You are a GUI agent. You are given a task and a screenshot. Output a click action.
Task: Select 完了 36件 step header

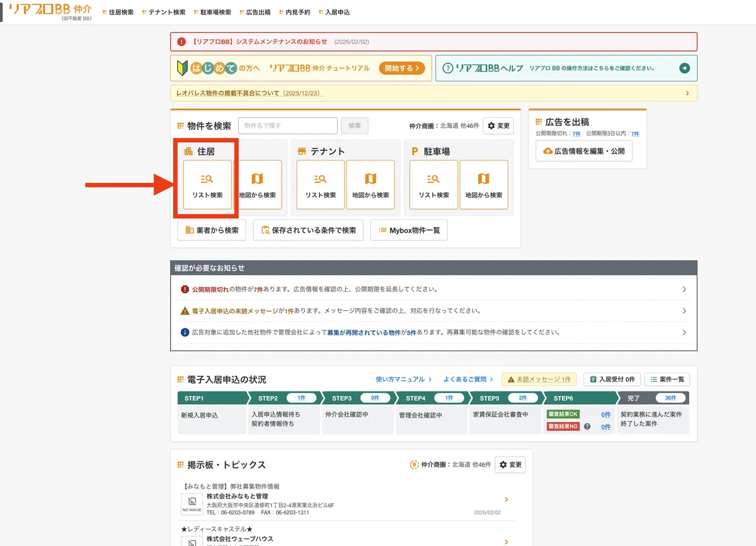653,398
